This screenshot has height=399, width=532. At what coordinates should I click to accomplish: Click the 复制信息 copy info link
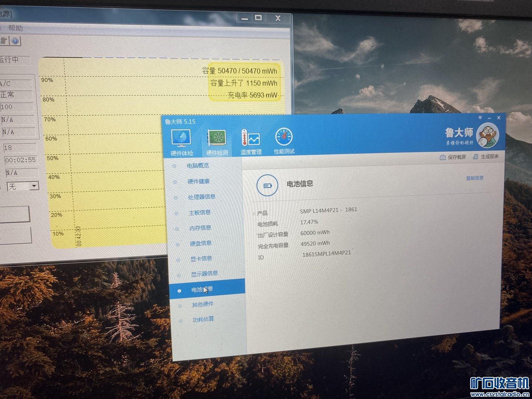click(475, 178)
